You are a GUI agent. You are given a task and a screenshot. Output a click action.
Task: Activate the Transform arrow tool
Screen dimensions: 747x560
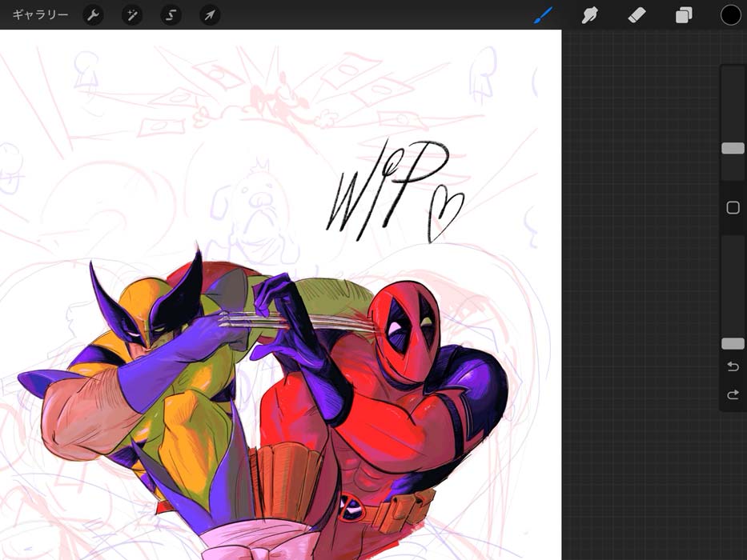point(210,15)
